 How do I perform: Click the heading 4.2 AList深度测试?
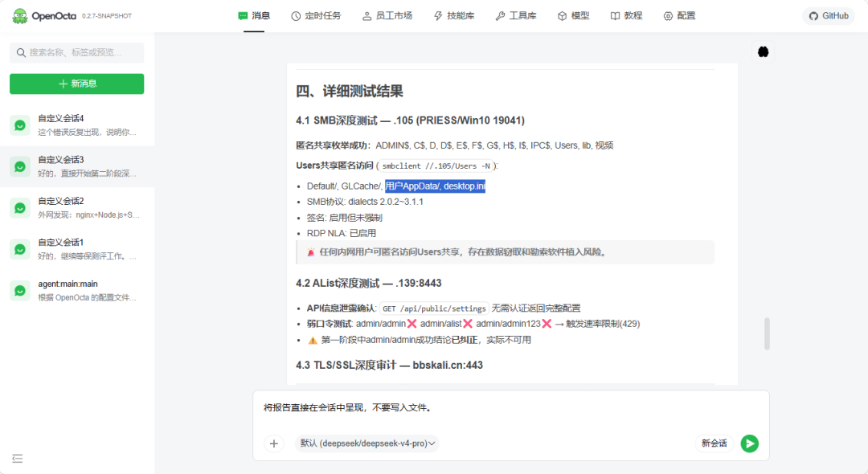pyautogui.click(x=369, y=284)
